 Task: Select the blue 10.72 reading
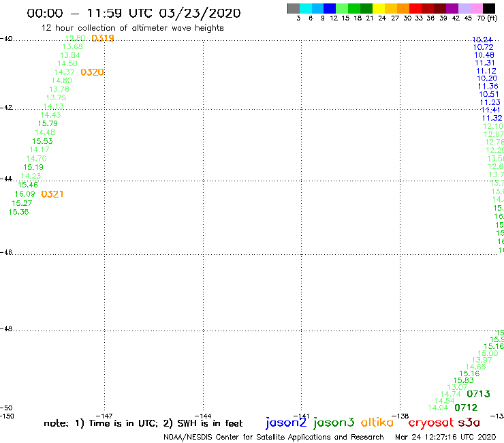[483, 47]
